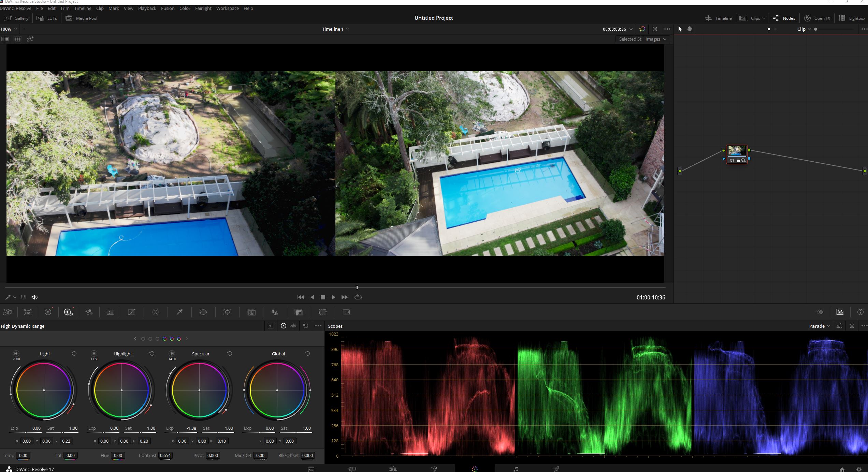
Task: Toggle image wipe view mode
Action: point(5,39)
